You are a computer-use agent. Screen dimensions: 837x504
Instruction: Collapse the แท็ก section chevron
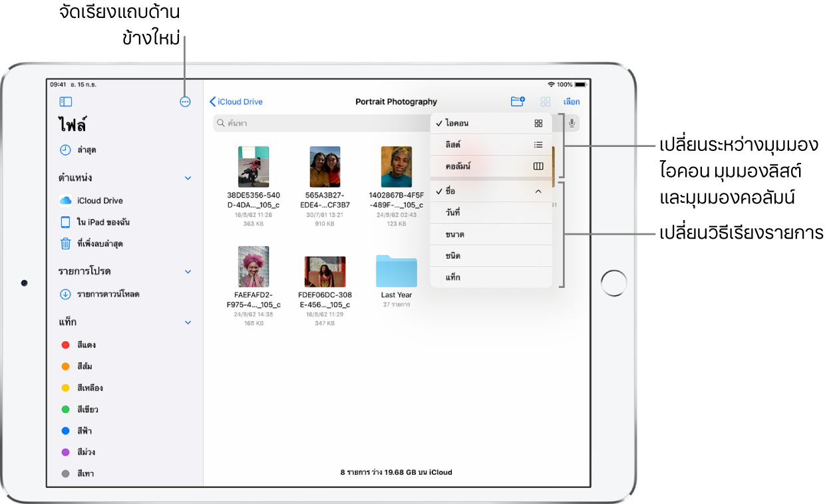coord(188,322)
